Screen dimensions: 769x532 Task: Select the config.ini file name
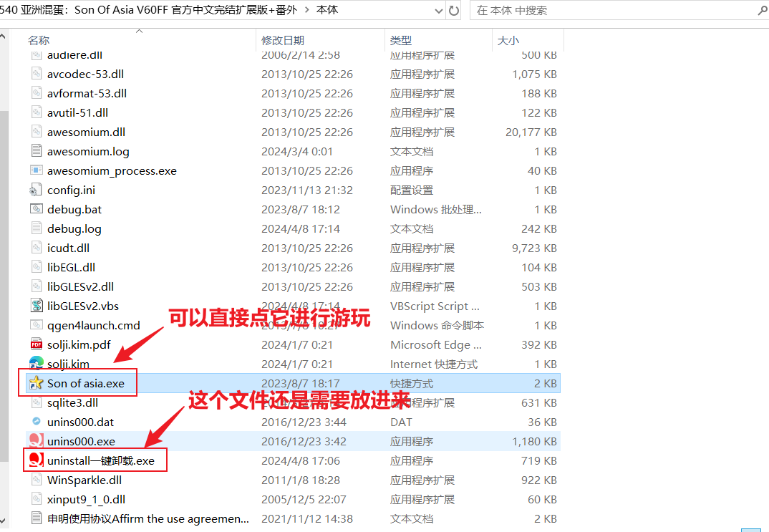(71, 190)
